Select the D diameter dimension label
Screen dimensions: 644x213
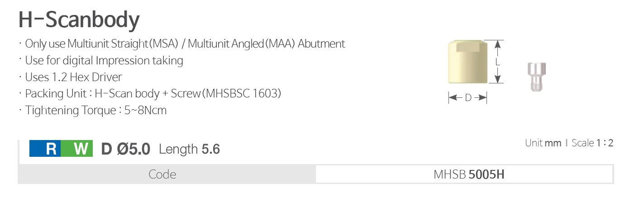[x=468, y=97]
